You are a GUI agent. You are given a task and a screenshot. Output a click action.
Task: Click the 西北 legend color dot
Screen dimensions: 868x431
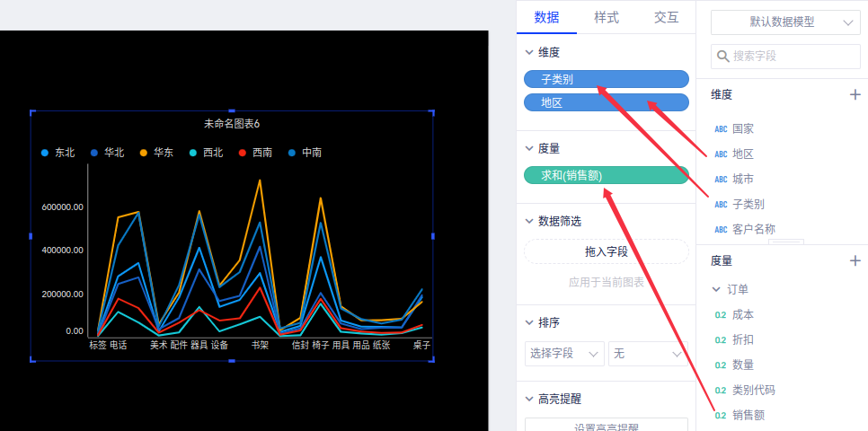(x=194, y=153)
